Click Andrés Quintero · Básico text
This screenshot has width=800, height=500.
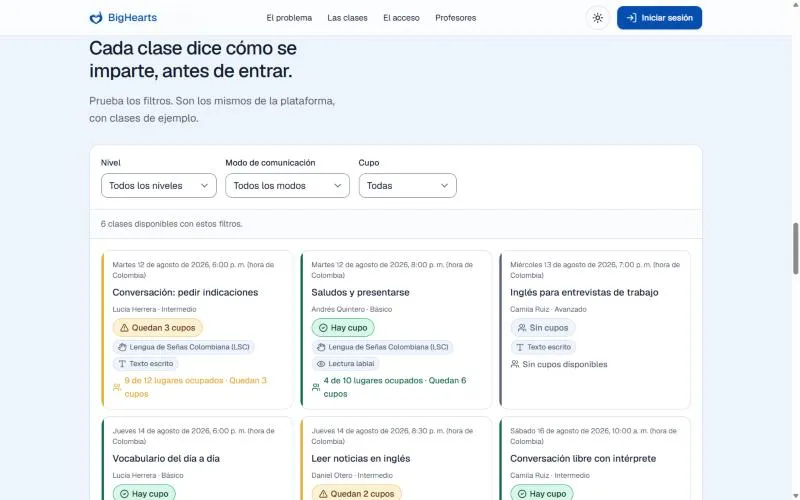click(352, 309)
